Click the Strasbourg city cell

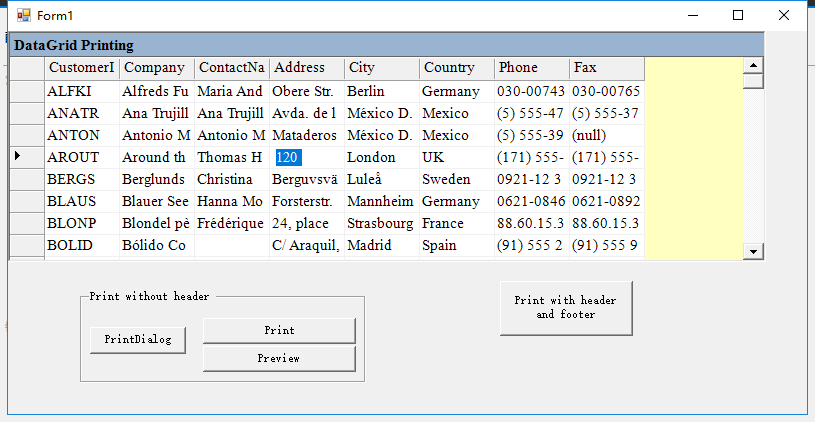(382, 223)
